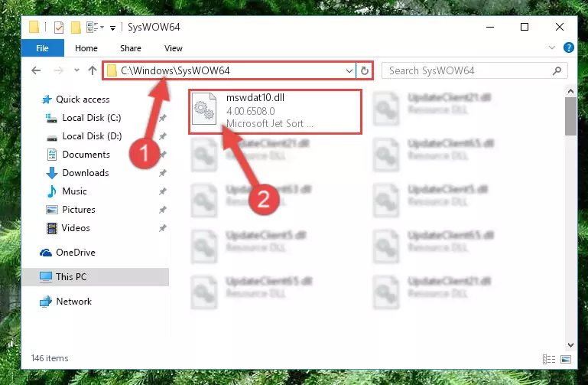Viewport: 588px width, 385px height.
Task: Switch to large thumbnails view icon
Action: [x=566, y=360]
